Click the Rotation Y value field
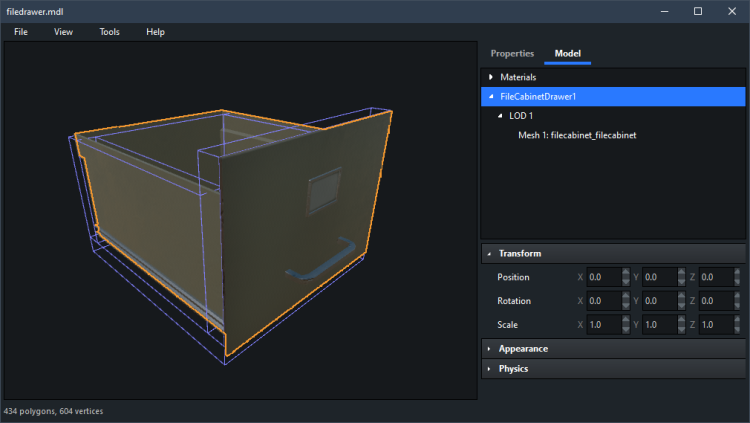The height and width of the screenshot is (423, 750). pos(659,301)
